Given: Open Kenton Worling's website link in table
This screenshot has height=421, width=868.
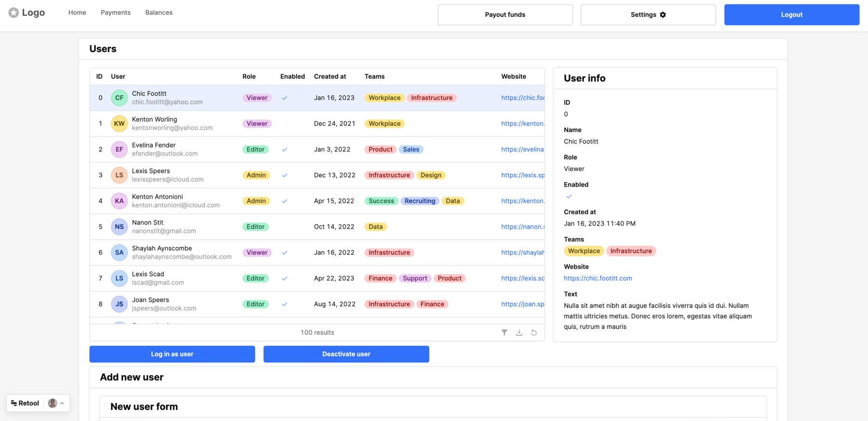Looking at the screenshot, I should coord(523,123).
